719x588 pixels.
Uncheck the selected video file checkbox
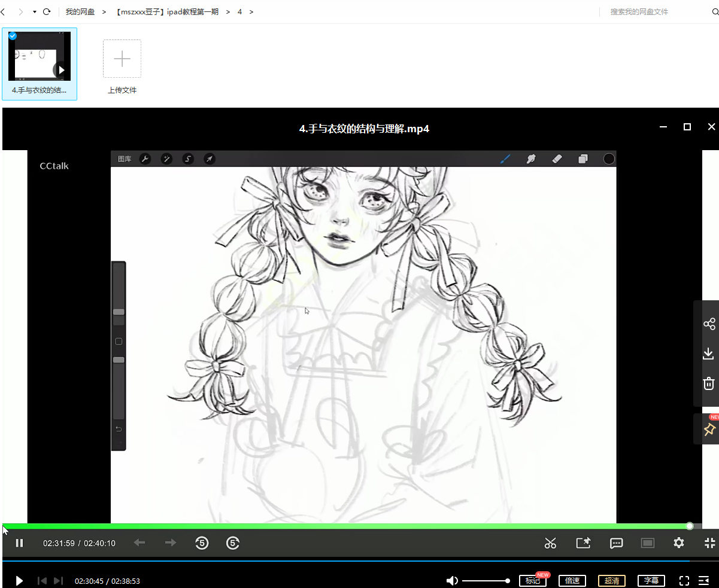(x=13, y=36)
